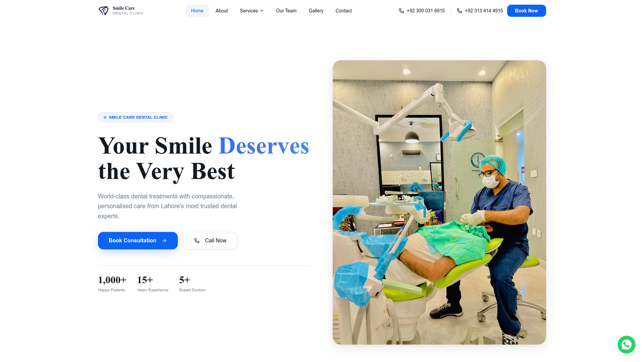Click the Book Now button
The image size is (644, 362).
tap(526, 11)
